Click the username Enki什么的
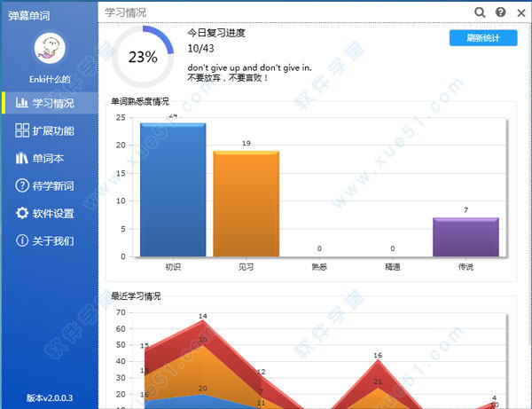 pos(50,80)
